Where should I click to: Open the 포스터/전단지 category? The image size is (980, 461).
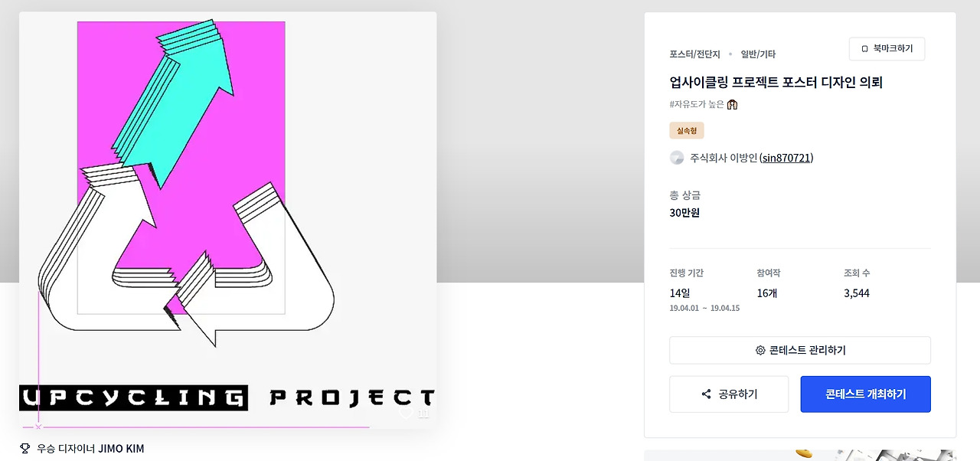694,54
